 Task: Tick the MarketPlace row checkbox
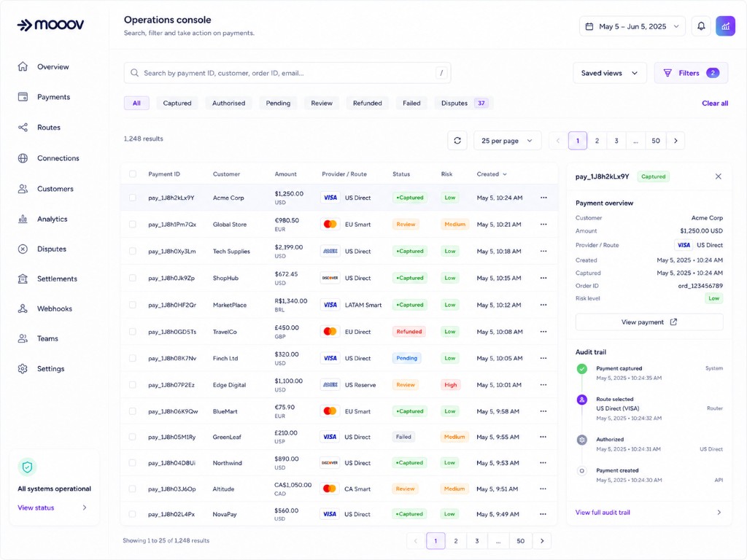133,305
